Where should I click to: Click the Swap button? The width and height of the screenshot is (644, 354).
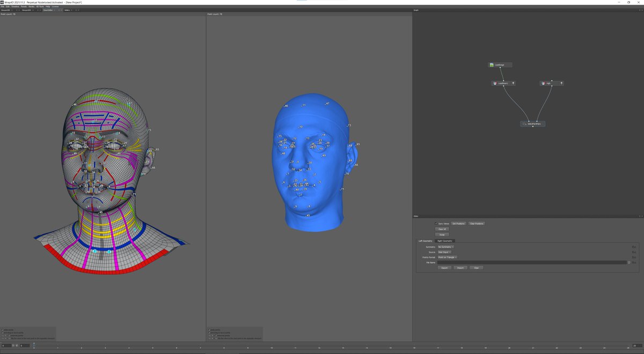coord(442,234)
